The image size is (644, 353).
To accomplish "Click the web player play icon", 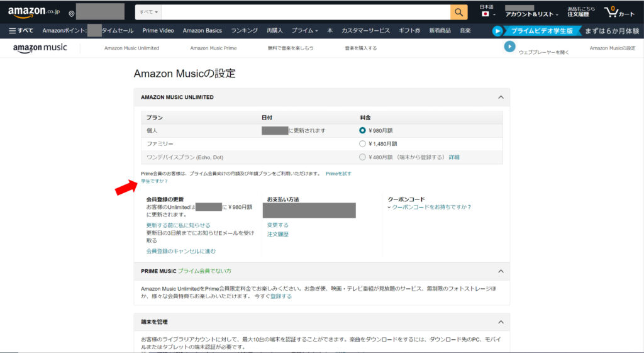I will 509,47.
